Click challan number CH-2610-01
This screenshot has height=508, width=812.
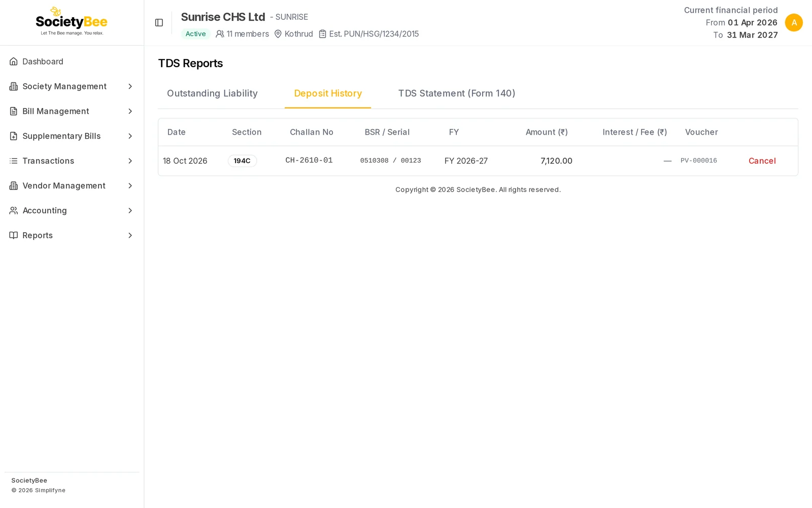pos(309,161)
